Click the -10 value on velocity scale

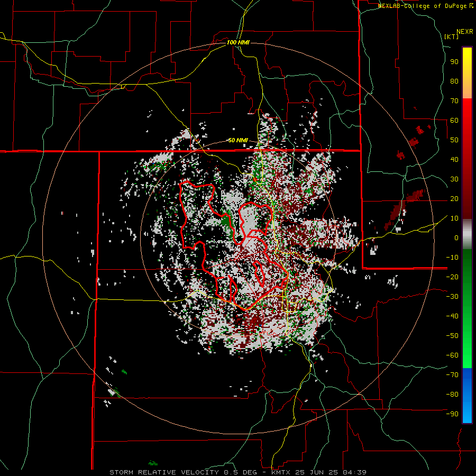(x=452, y=258)
